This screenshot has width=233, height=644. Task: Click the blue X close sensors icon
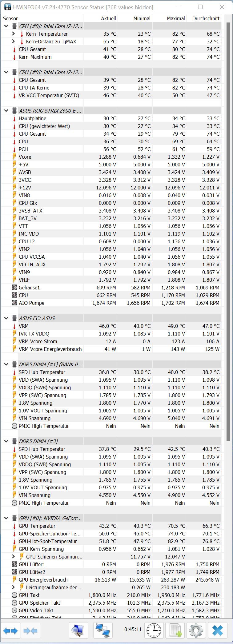pos(218,631)
